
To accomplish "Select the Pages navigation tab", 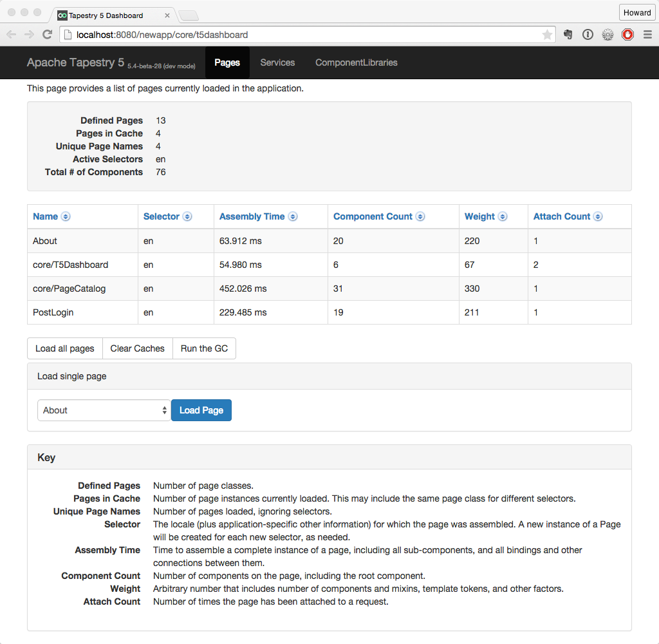I will click(x=227, y=62).
